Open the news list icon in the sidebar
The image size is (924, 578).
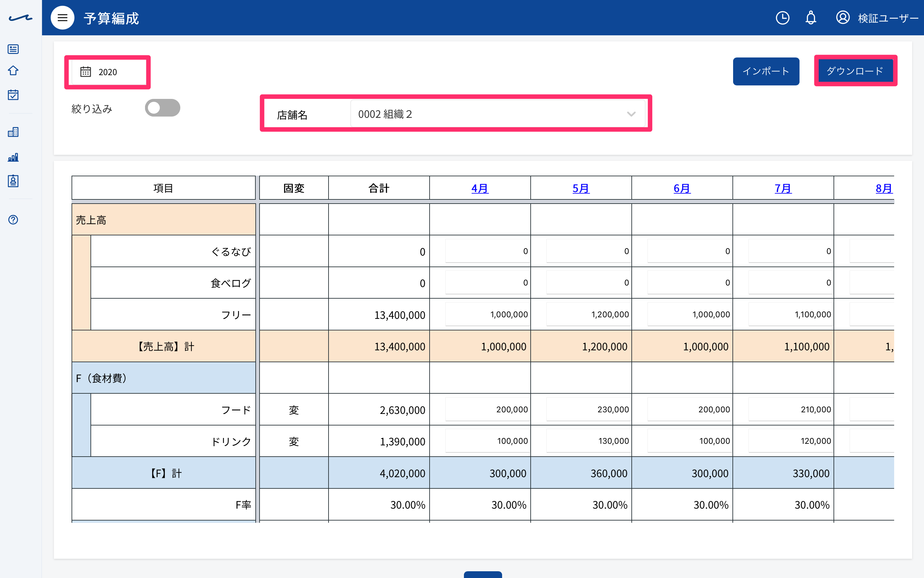point(13,49)
